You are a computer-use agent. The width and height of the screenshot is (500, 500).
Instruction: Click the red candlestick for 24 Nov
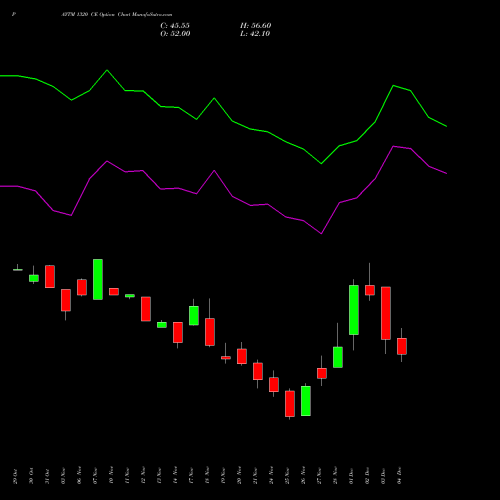pyautogui.click(x=274, y=385)
